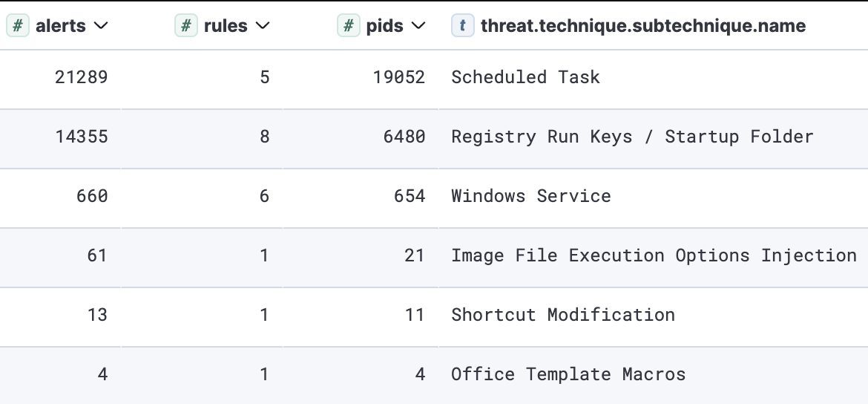The image size is (868, 404).
Task: Click the threat.technique.subtechnique.name column header
Action: pos(642,26)
